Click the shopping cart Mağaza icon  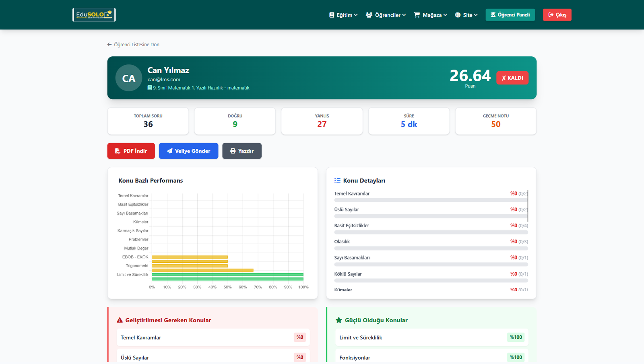[417, 15]
